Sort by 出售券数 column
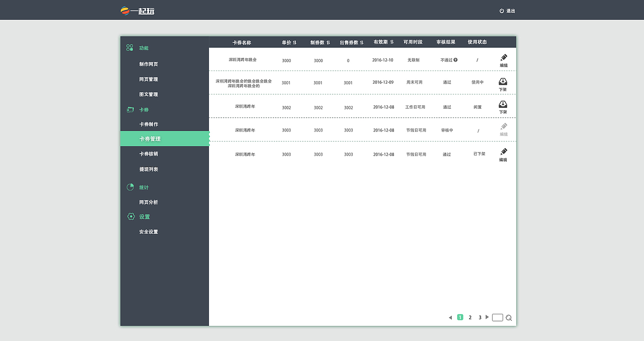644x341 pixels. [362, 42]
